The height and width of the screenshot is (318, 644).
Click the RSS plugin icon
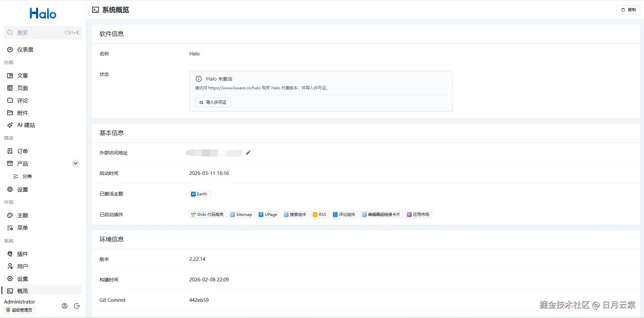point(315,215)
